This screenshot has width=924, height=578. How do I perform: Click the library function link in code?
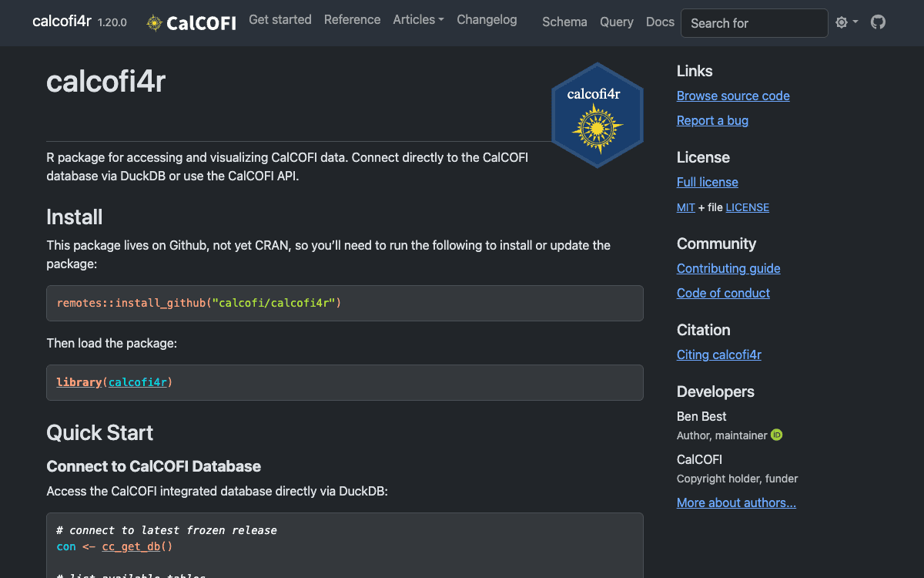pyautogui.click(x=79, y=382)
